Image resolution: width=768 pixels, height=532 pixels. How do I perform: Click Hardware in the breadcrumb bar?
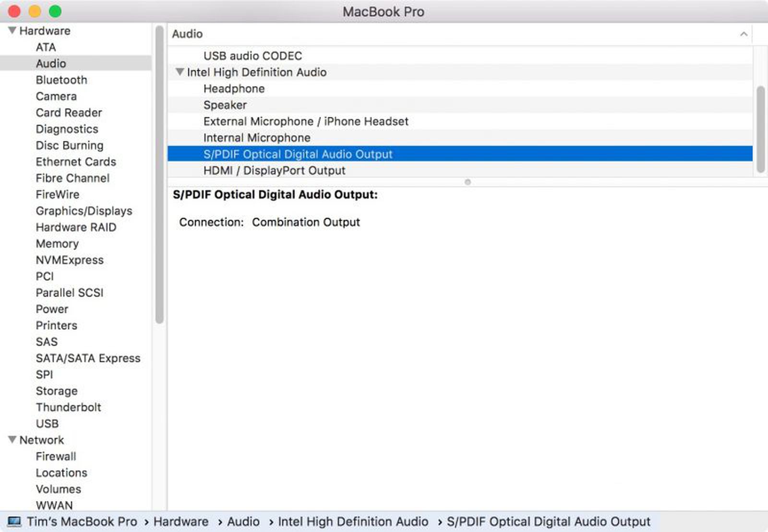pos(180,521)
